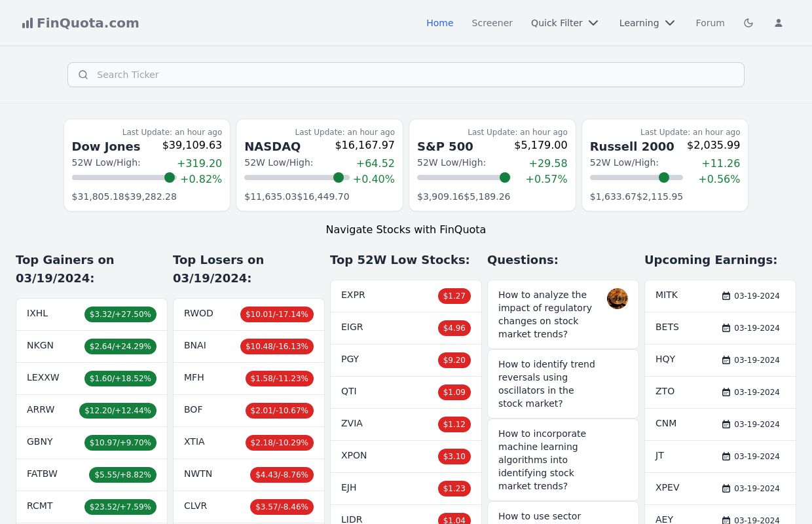Click calendar icon beside ZTO earnings

tap(726, 392)
